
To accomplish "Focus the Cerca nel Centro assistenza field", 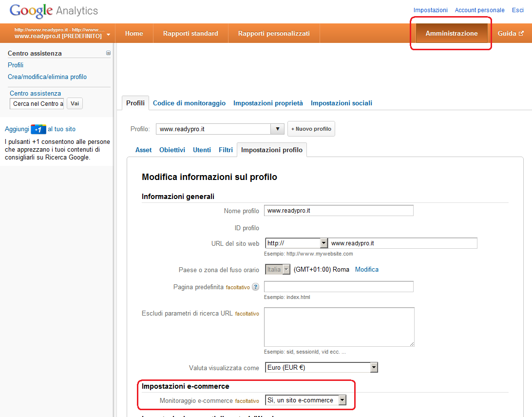I will pos(37,103).
